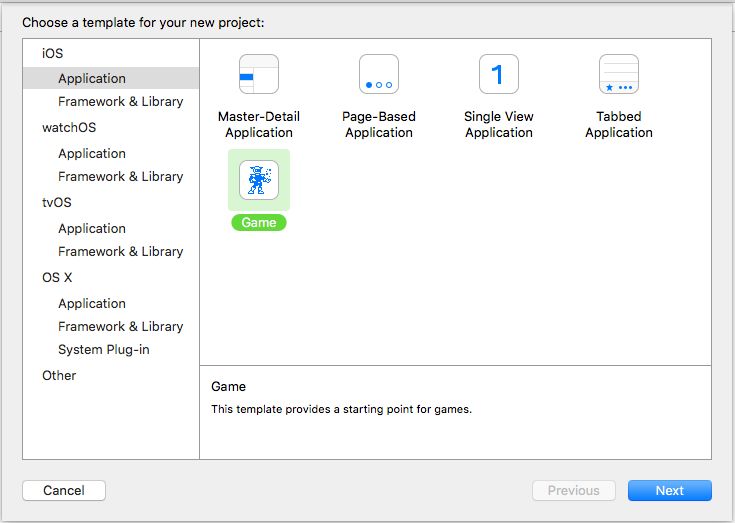Select the watchOS category header
Viewport: 735px width, 523px height.
pos(69,127)
